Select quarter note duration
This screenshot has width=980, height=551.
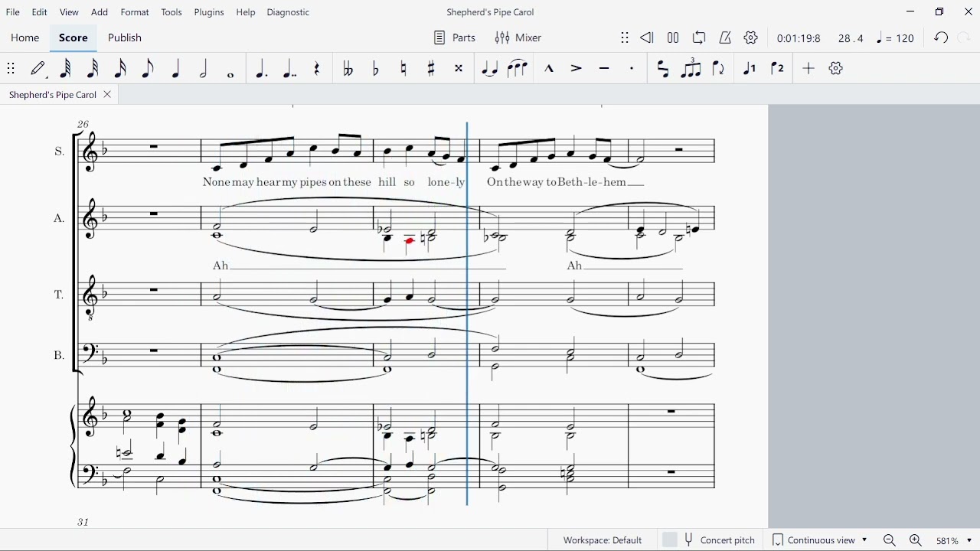[x=175, y=69]
